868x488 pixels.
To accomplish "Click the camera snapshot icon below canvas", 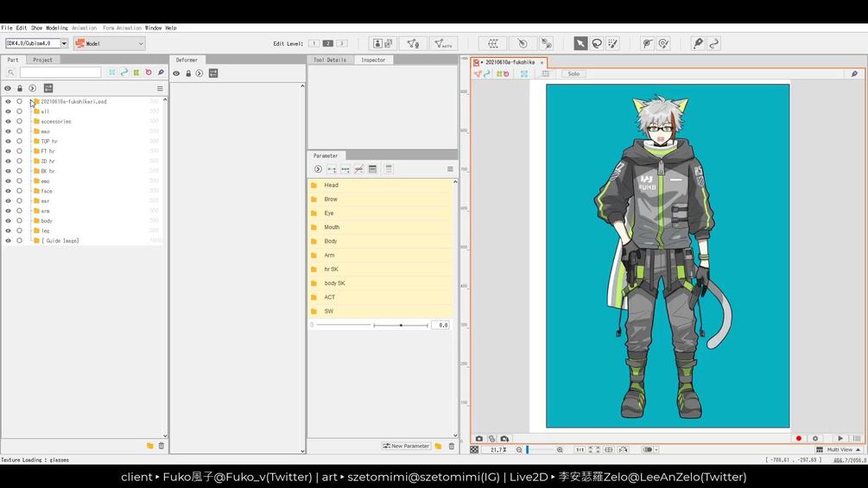I will point(478,438).
